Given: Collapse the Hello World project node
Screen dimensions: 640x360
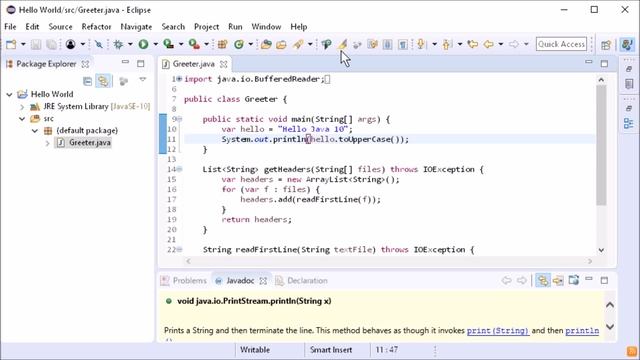Looking at the screenshot, I should 9,94.
